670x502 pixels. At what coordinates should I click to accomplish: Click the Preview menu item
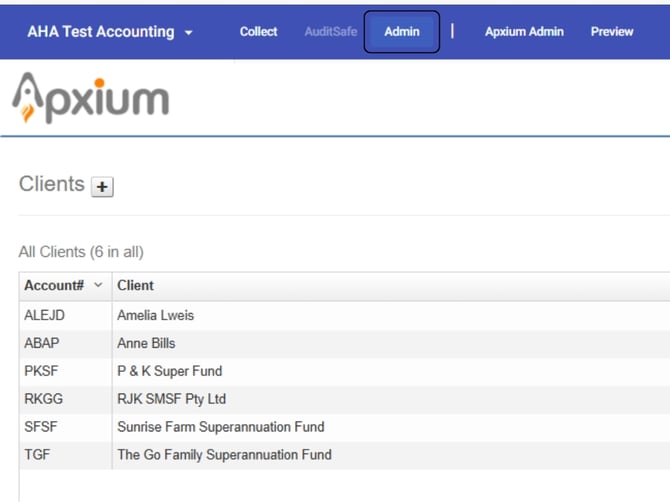tap(611, 32)
